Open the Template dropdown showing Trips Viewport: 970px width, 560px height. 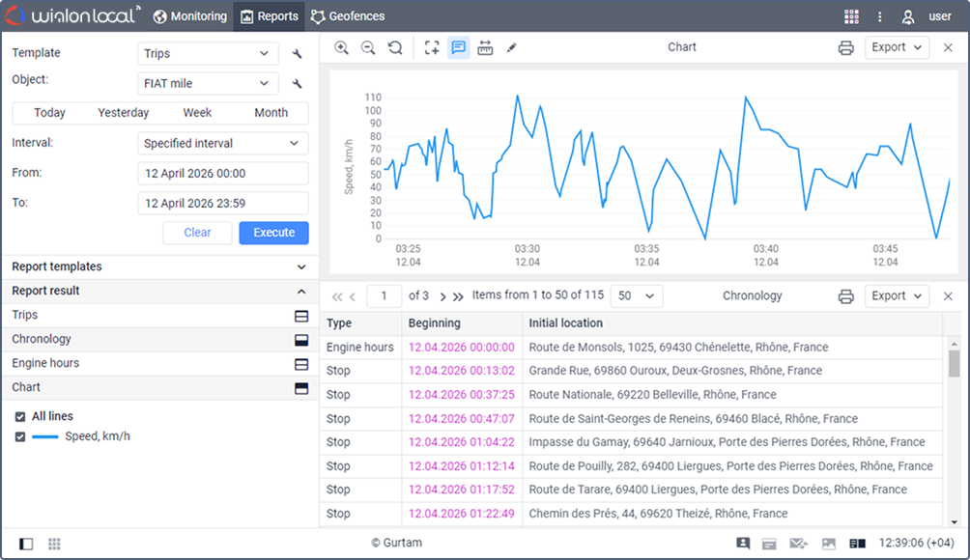[x=208, y=54]
